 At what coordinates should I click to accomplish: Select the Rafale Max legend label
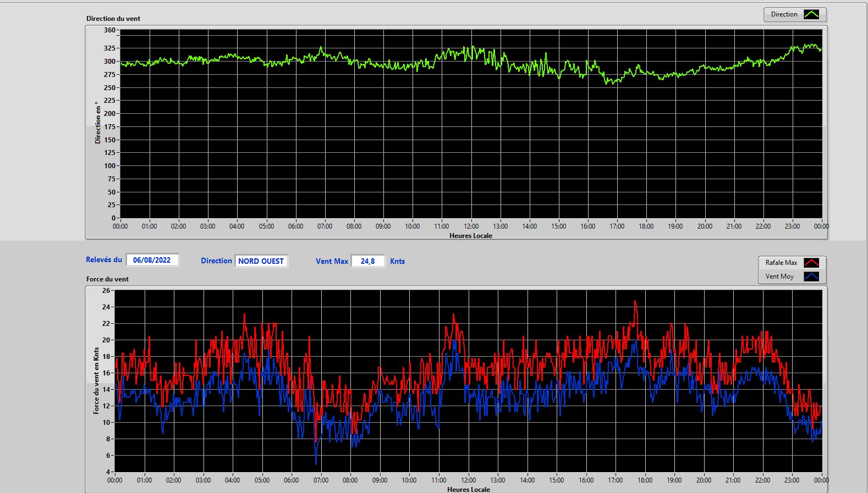[781, 263]
